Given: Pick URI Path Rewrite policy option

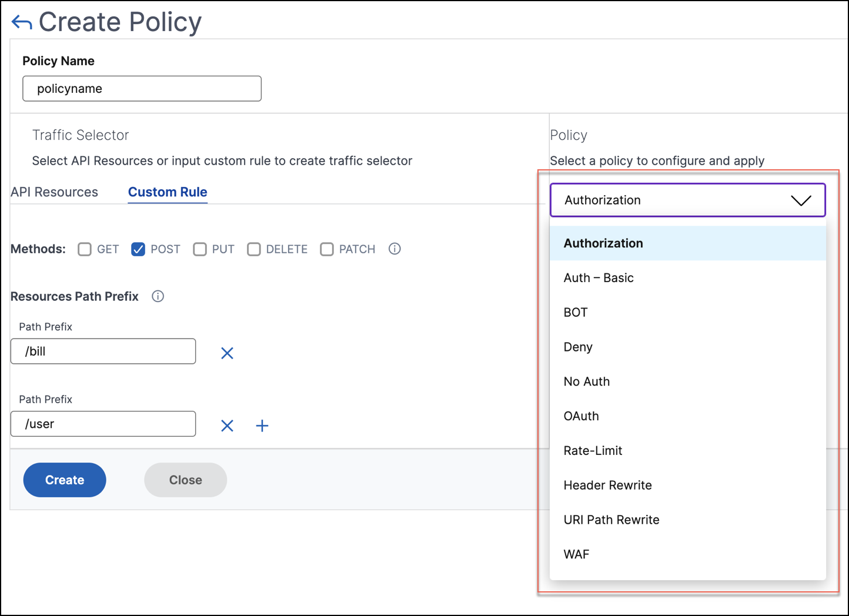Looking at the screenshot, I should (688, 520).
